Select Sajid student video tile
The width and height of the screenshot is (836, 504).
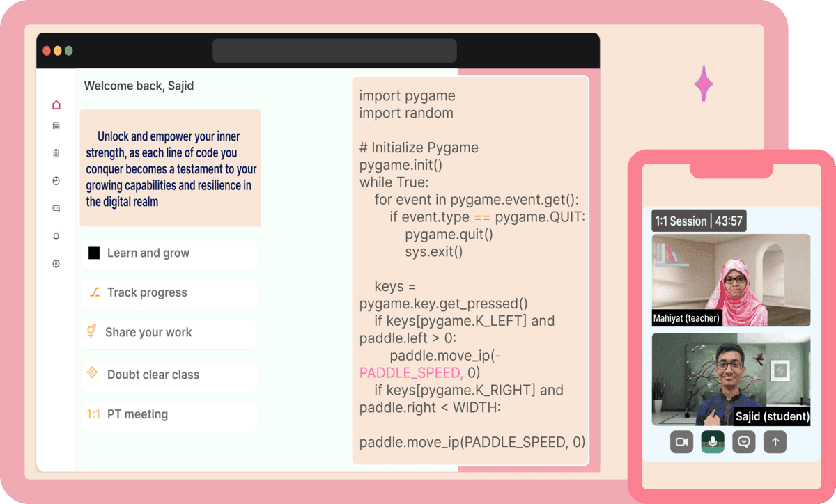point(731,379)
